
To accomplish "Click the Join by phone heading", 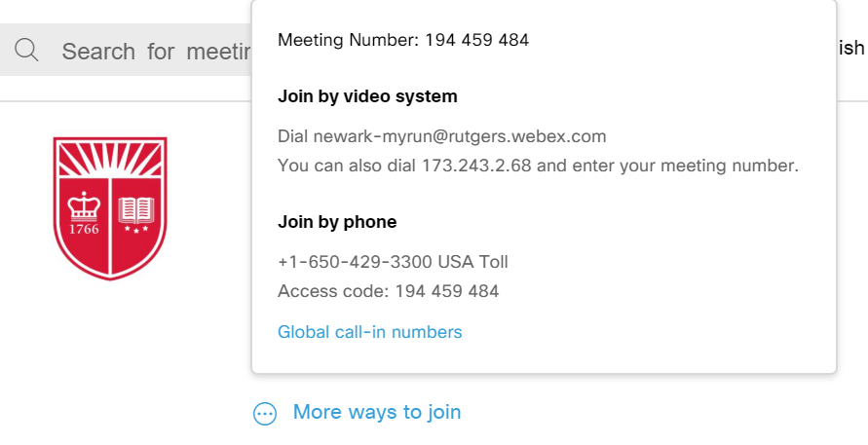I will pyautogui.click(x=337, y=222).
